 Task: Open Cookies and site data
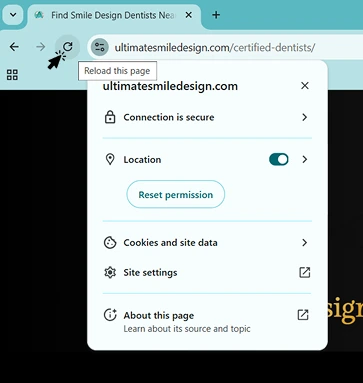click(x=207, y=243)
